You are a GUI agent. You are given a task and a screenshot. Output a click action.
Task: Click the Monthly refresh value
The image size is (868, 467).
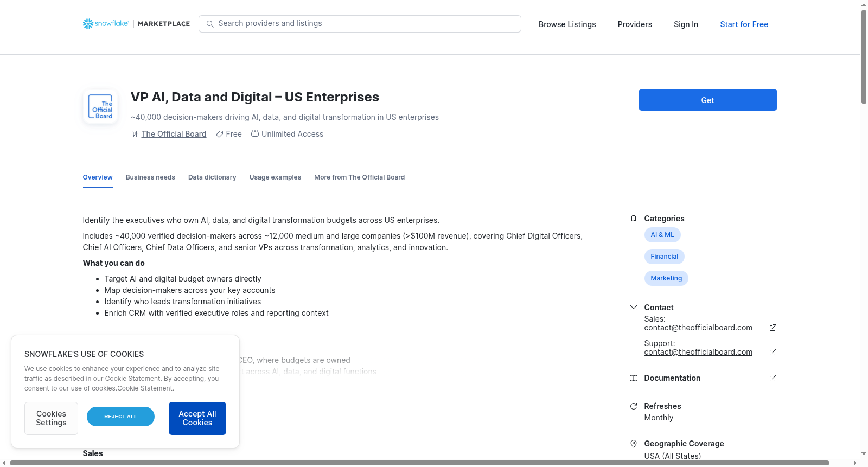pos(659,418)
